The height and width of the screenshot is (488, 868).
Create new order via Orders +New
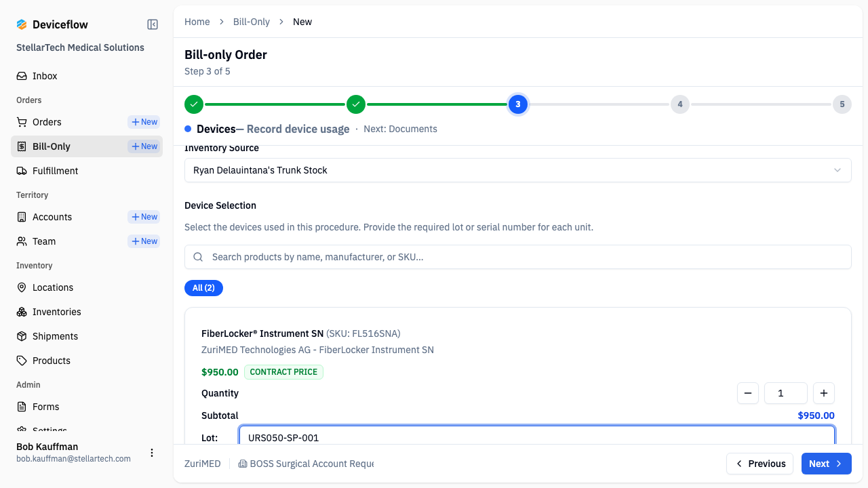144,122
